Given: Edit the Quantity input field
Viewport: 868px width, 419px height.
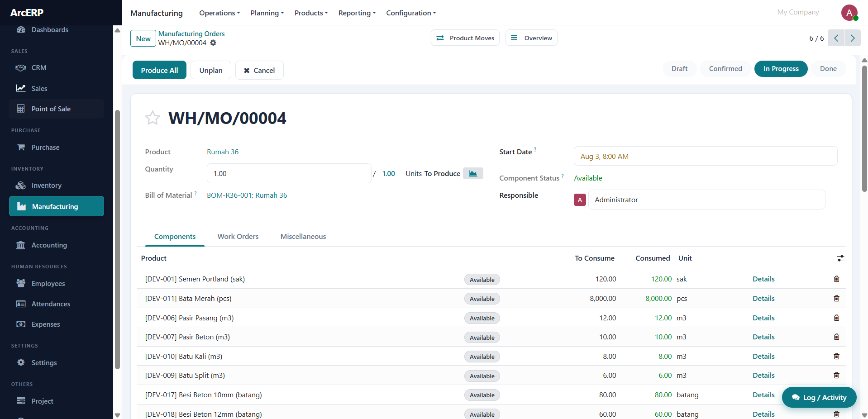Looking at the screenshot, I should pos(289,173).
